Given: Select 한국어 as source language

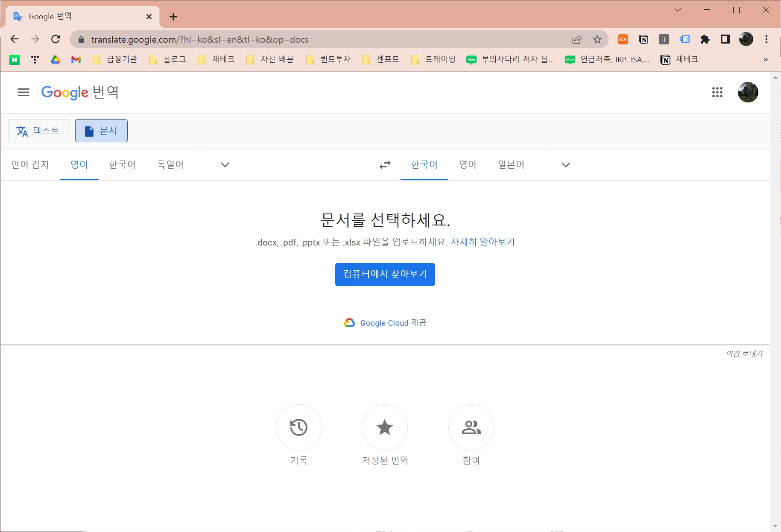Looking at the screenshot, I should point(122,165).
